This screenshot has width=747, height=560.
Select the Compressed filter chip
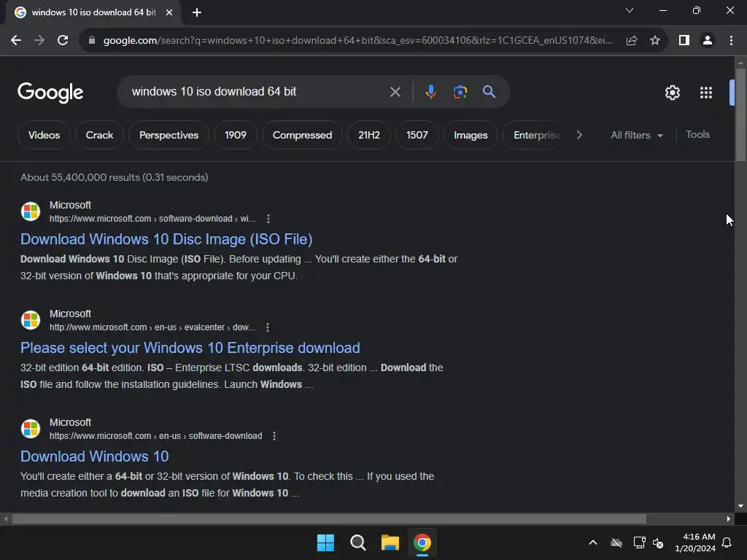pos(302,135)
